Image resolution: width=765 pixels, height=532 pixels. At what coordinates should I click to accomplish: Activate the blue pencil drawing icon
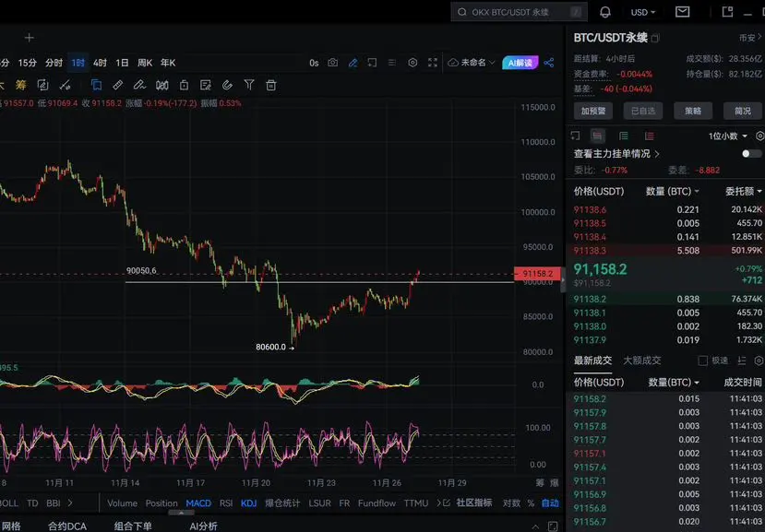353,63
